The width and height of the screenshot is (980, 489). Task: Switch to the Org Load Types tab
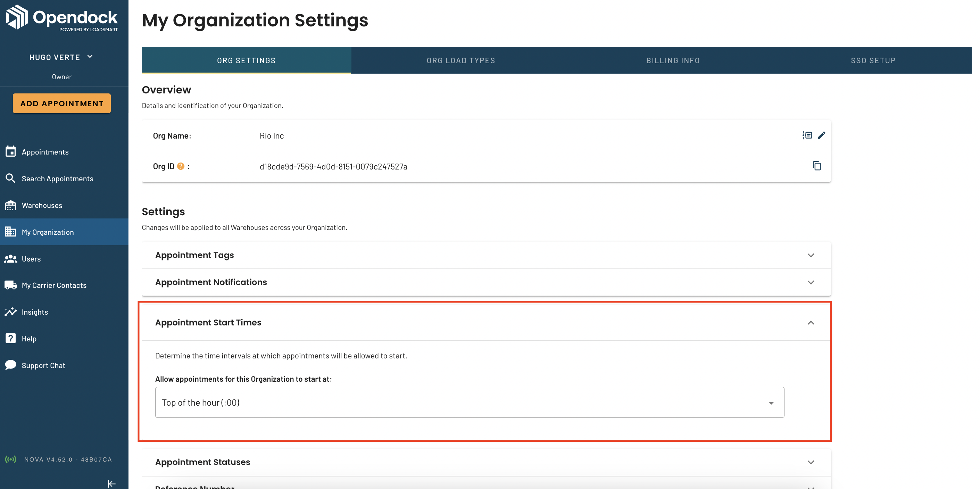pyautogui.click(x=461, y=60)
